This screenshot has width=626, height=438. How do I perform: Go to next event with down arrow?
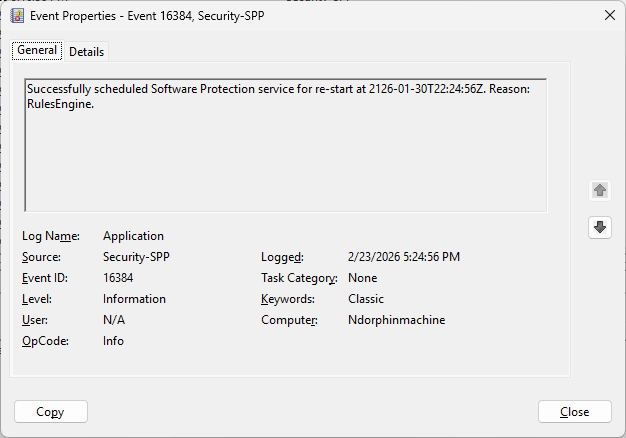click(600, 227)
